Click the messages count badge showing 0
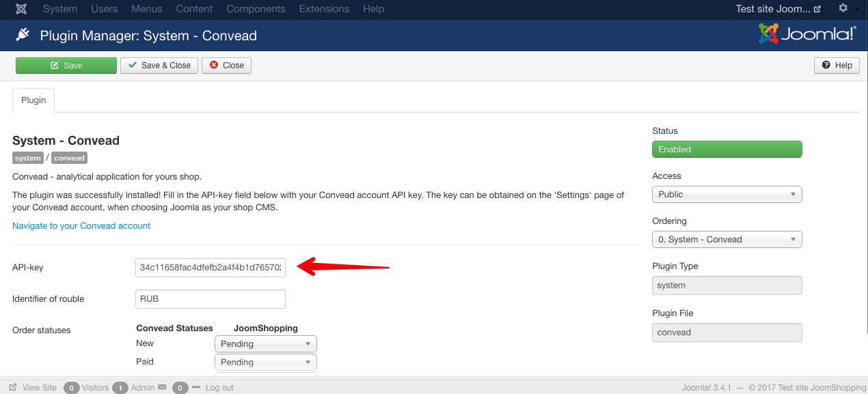The image size is (868, 394). tap(180, 388)
